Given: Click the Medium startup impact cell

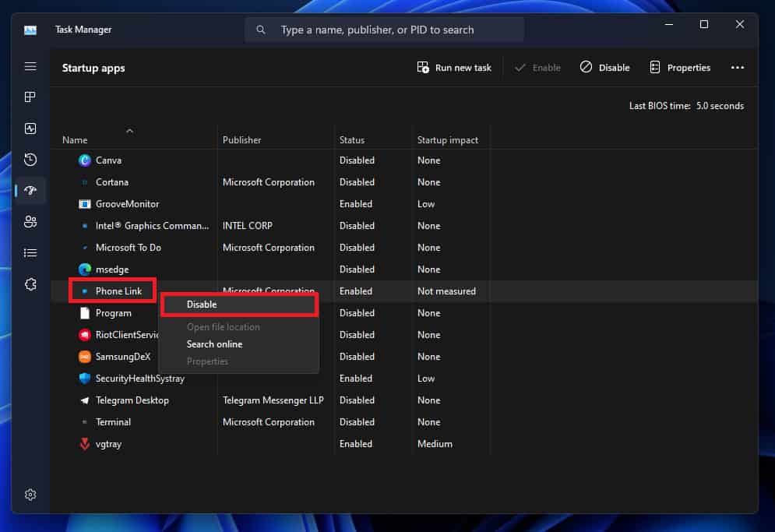Looking at the screenshot, I should (x=435, y=443).
